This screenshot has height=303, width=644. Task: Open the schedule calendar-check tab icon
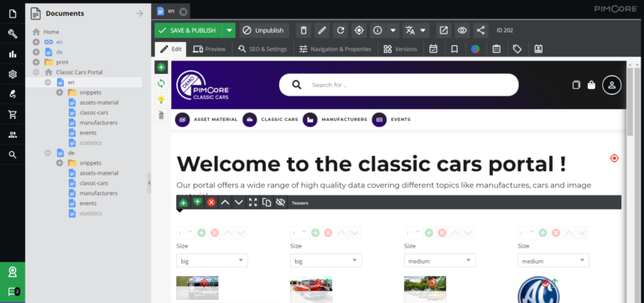tap(434, 49)
